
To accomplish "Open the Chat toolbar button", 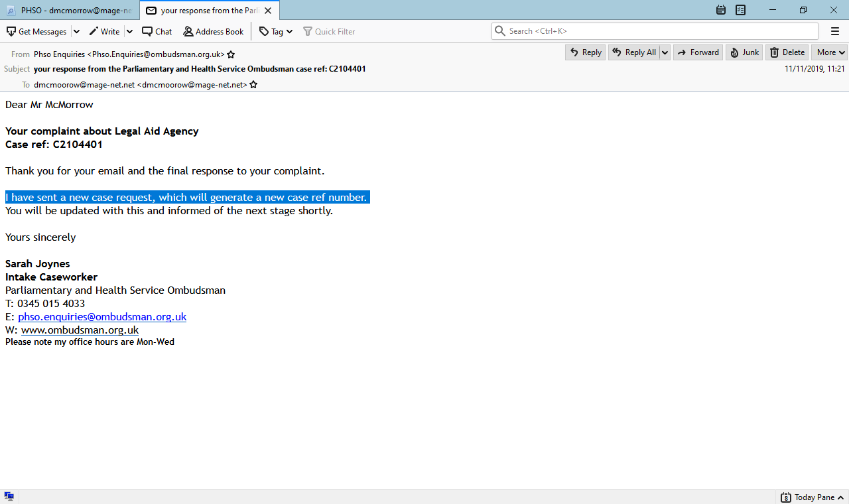I will pyautogui.click(x=157, y=31).
